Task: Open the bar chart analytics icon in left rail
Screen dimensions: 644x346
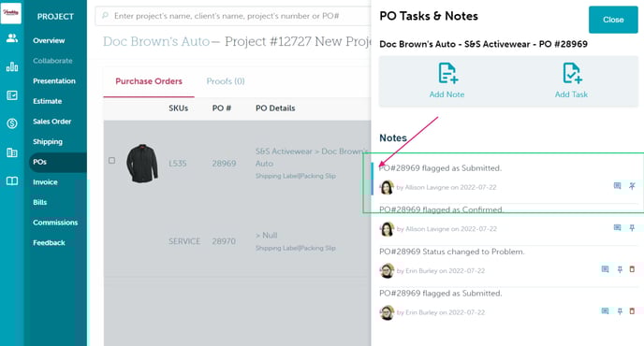Action: [12, 66]
